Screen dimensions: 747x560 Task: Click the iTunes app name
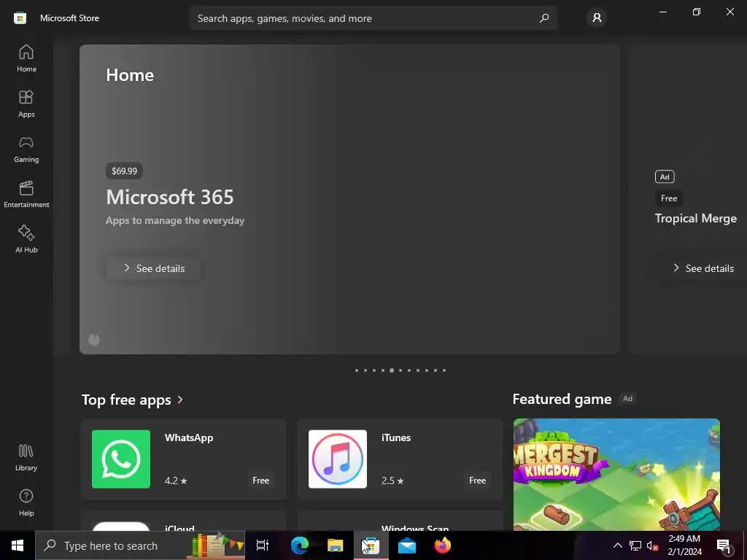click(396, 437)
